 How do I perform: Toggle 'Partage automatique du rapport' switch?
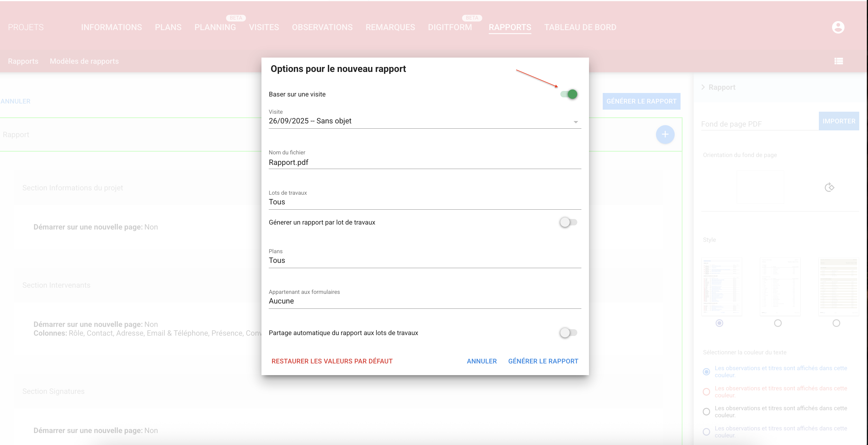pyautogui.click(x=569, y=333)
